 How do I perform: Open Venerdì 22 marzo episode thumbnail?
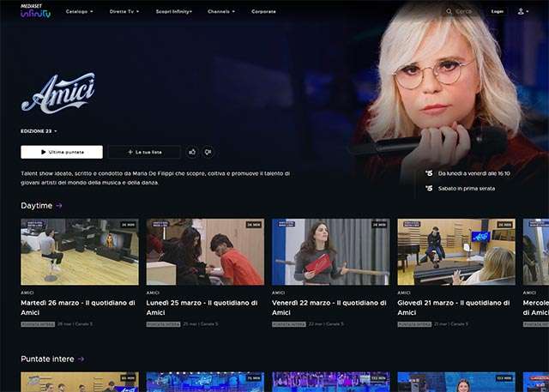click(x=331, y=252)
